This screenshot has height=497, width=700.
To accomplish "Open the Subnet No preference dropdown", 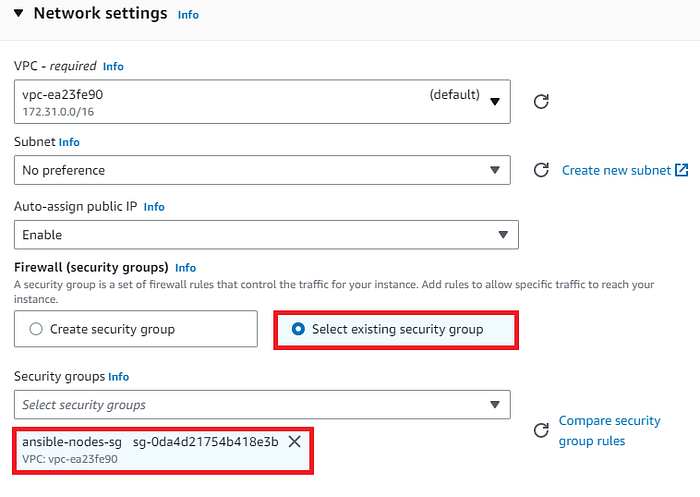I will coord(262,170).
